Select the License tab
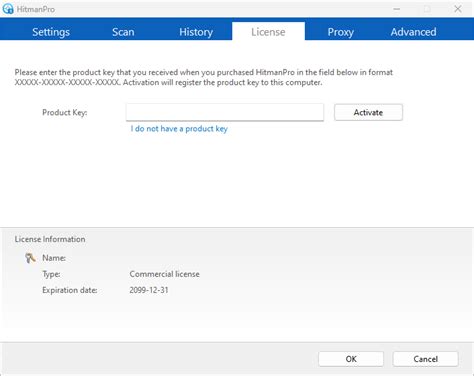474x376 pixels. pos(268,31)
